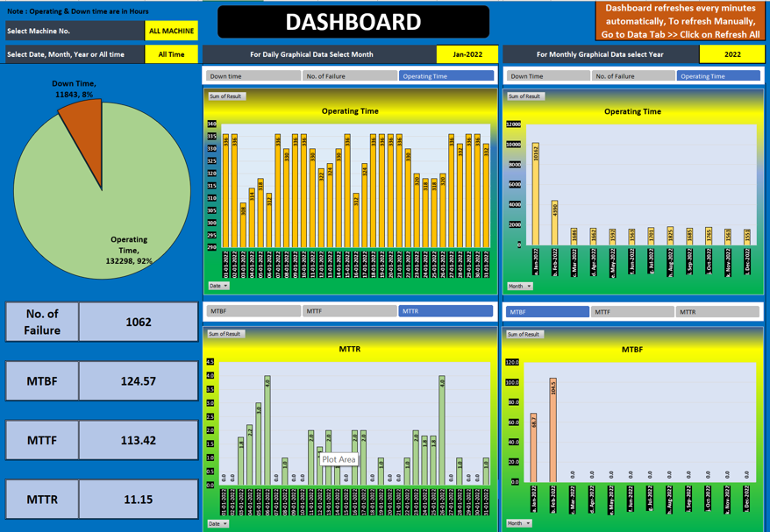Screen dimensions: 770x532
Task: Select Down time slicer for daily chart
Action: 253,76
